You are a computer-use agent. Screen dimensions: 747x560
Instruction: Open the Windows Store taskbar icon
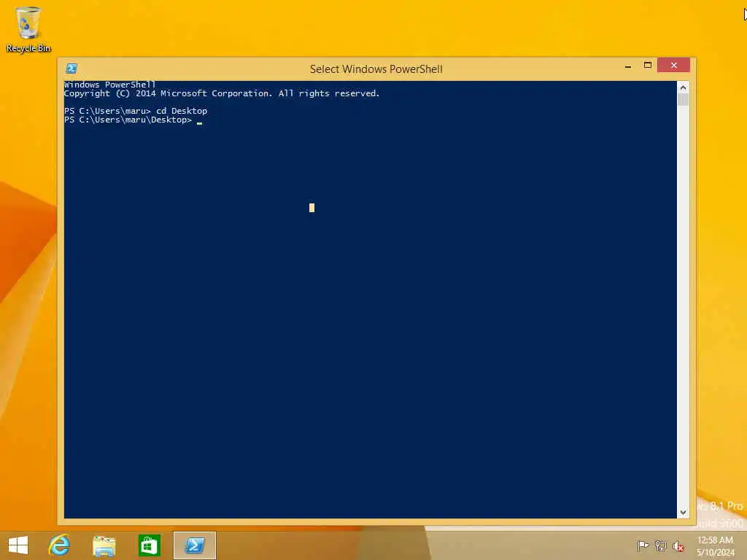[x=149, y=545]
